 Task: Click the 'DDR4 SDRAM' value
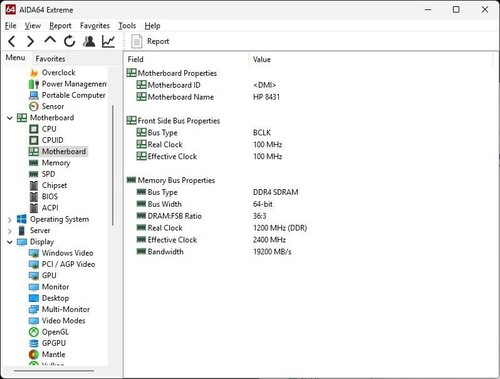click(x=276, y=192)
